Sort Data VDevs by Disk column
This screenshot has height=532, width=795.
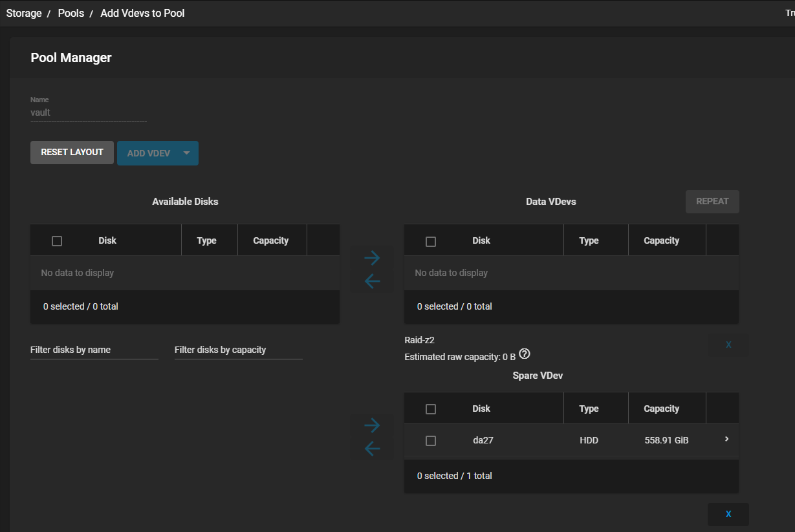point(481,240)
